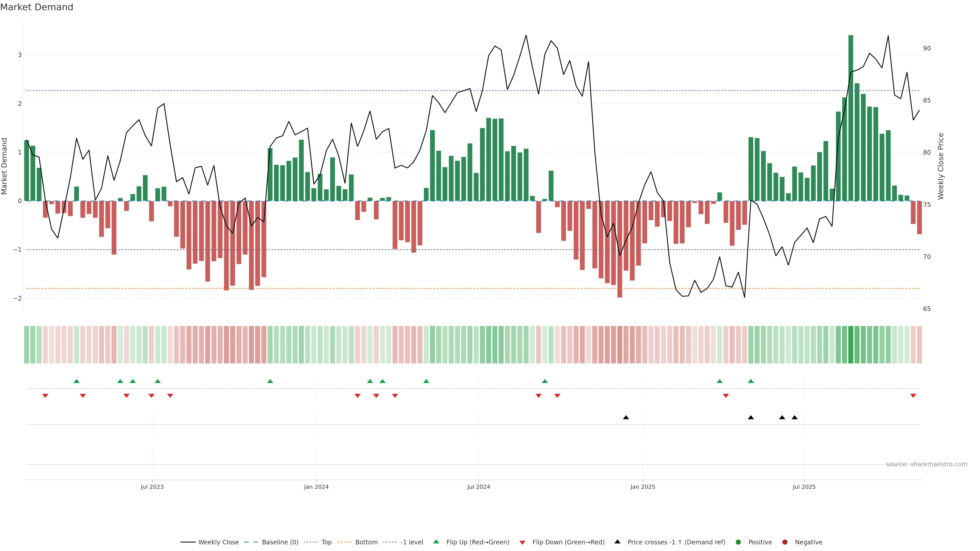Screen dimensions: 980x551
Task: Click the Jan 2024 x-axis label
Action: [x=316, y=487]
